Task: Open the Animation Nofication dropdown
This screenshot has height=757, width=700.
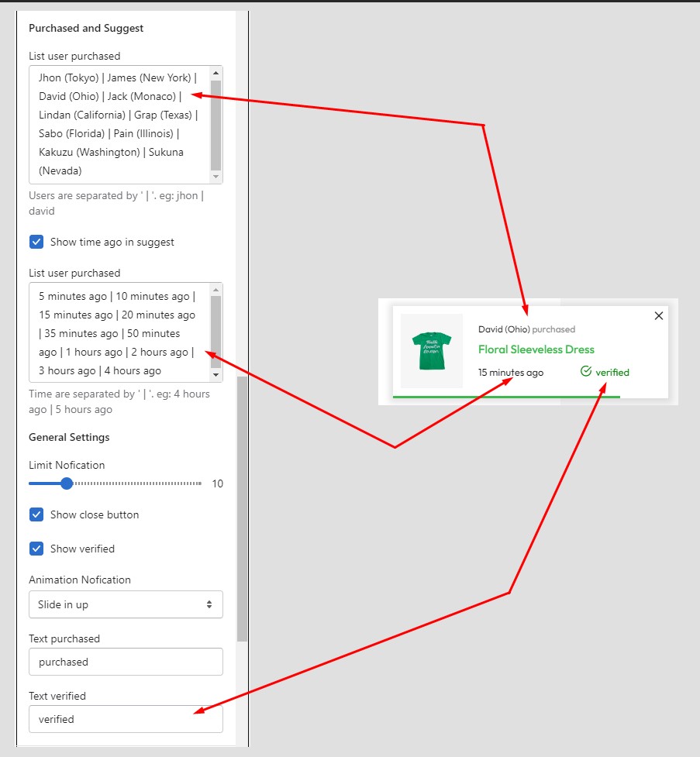Action: pos(126,604)
